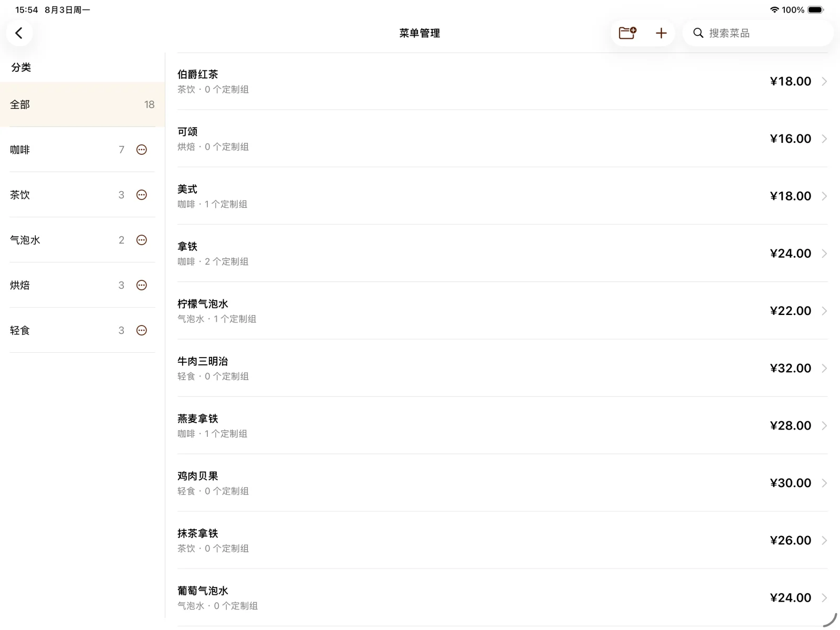Screen dimensions: 840x630
Task: Click the search magnifier icon
Action: pyautogui.click(x=698, y=33)
